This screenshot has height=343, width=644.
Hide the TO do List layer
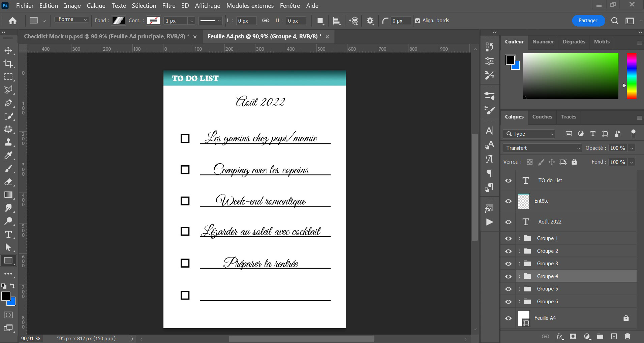click(x=508, y=180)
